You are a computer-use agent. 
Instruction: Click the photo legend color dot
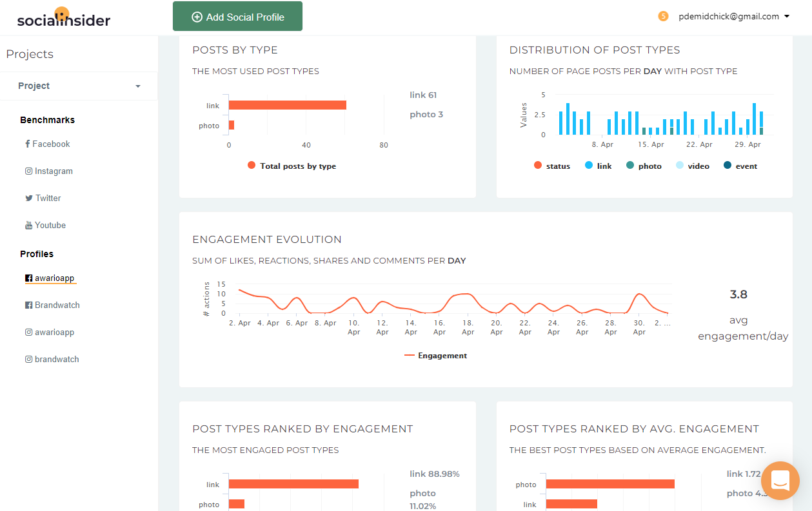(630, 166)
